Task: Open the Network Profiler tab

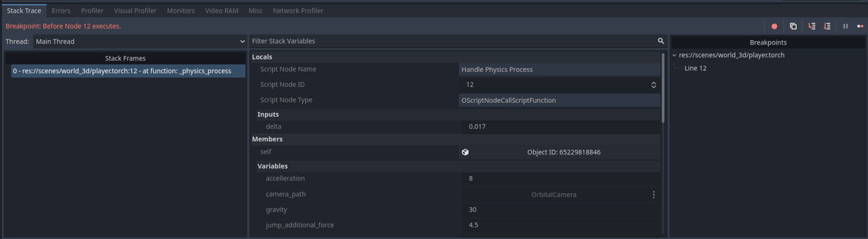Action: click(x=298, y=11)
